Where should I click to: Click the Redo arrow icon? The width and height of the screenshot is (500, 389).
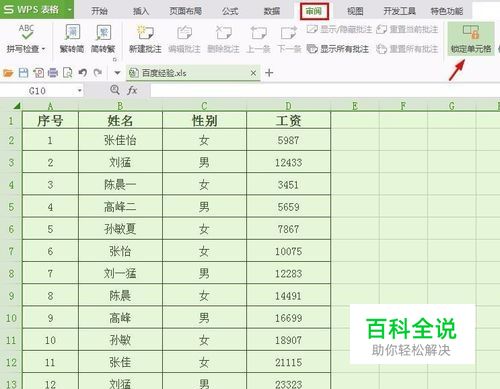(x=98, y=73)
